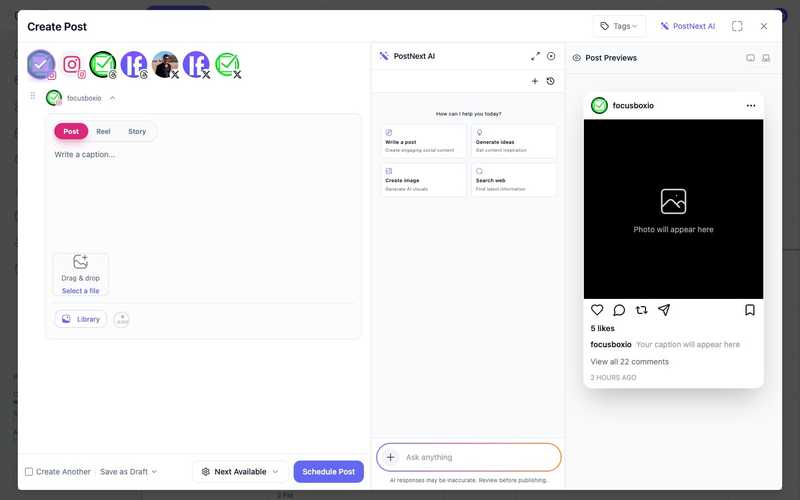Select the purple 'lf' X account avatar
This screenshot has width=800, height=500.
click(196, 65)
